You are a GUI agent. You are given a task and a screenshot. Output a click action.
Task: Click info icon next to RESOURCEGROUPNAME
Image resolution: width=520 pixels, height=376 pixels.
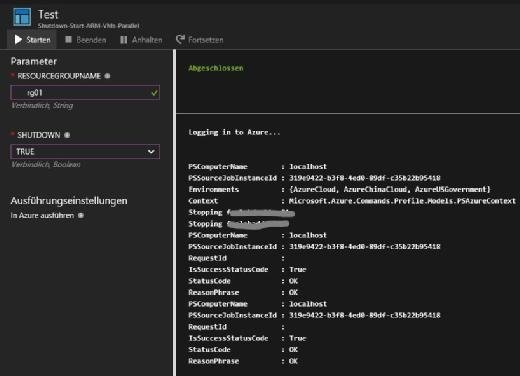pos(107,76)
